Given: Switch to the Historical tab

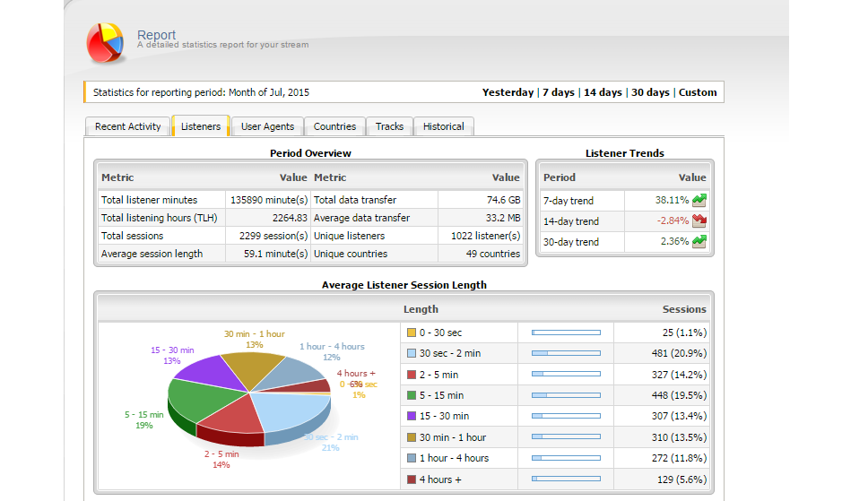Looking at the screenshot, I should [x=443, y=126].
